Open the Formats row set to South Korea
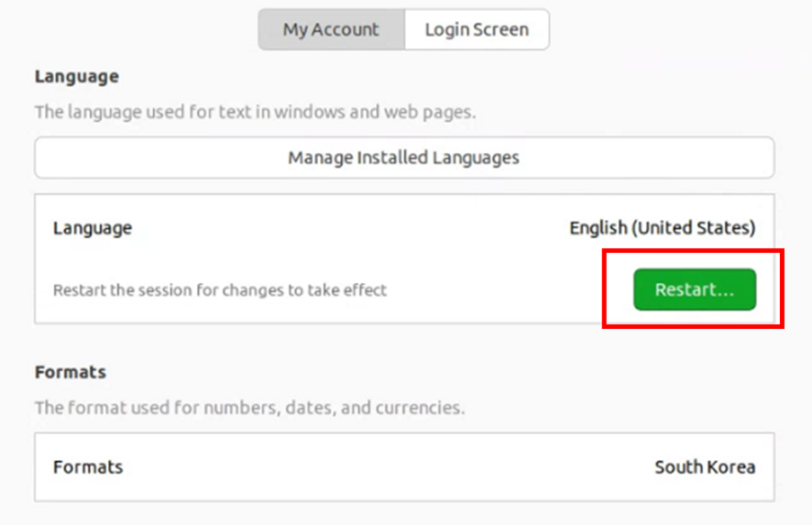 point(404,467)
